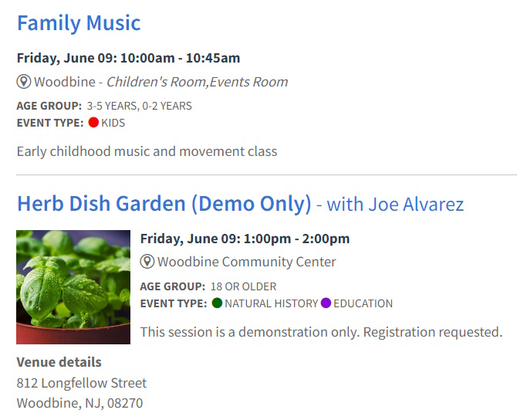Click the pin icon beside Woodbine Community Center
This screenshot has width=517, height=420.
pyautogui.click(x=147, y=262)
